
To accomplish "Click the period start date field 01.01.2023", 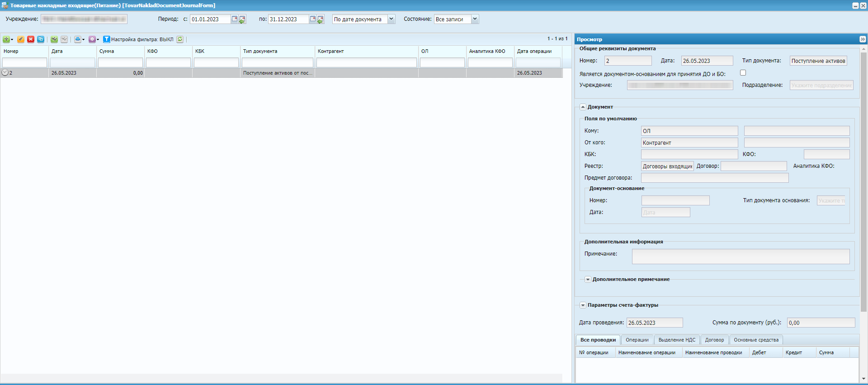I will (x=211, y=19).
